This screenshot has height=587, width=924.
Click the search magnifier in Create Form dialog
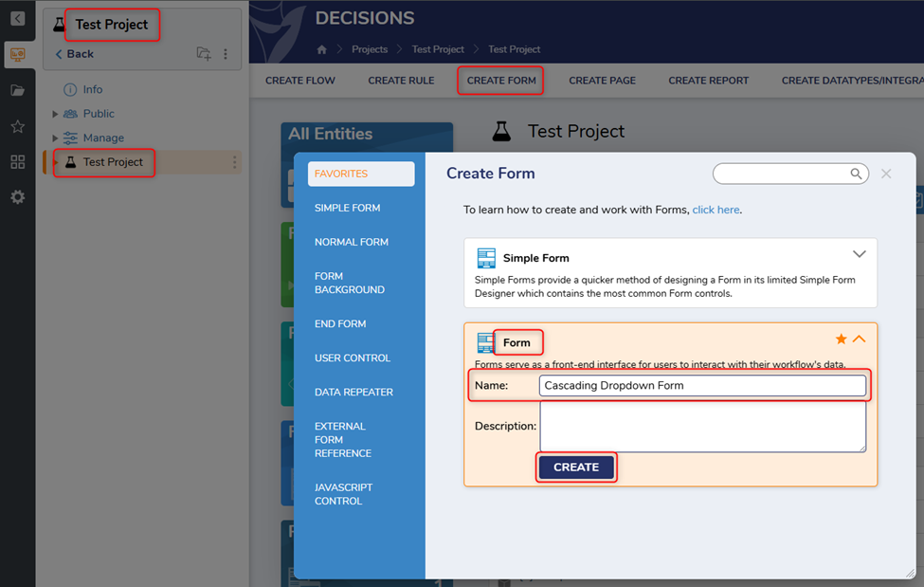tap(856, 174)
